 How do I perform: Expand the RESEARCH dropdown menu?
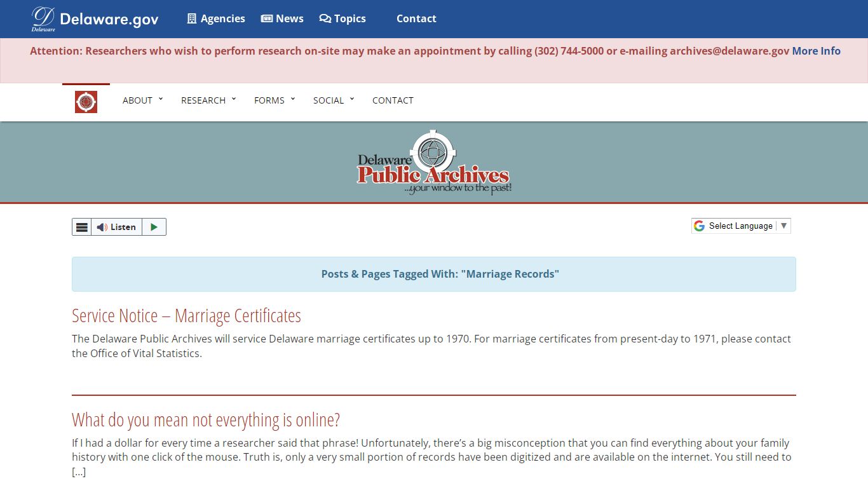coord(208,100)
